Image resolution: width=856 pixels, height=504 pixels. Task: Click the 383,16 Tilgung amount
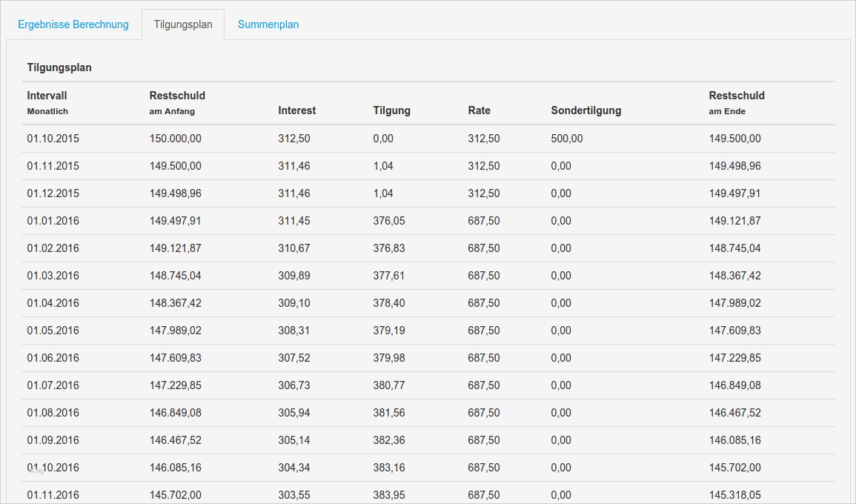(389, 468)
